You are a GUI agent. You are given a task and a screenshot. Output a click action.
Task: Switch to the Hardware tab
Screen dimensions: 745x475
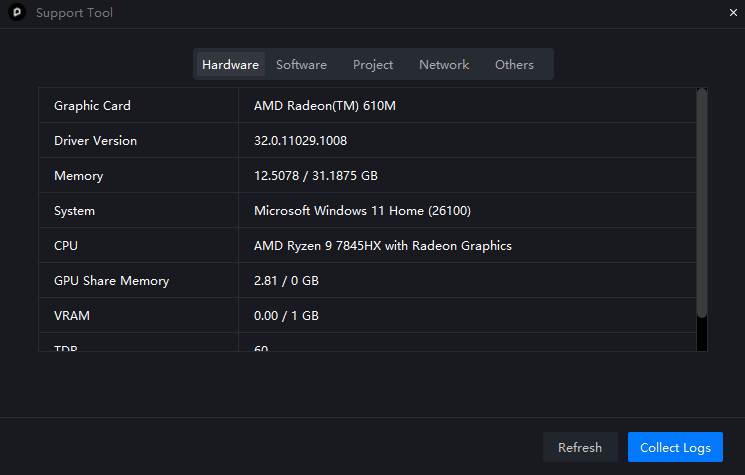[x=230, y=65]
